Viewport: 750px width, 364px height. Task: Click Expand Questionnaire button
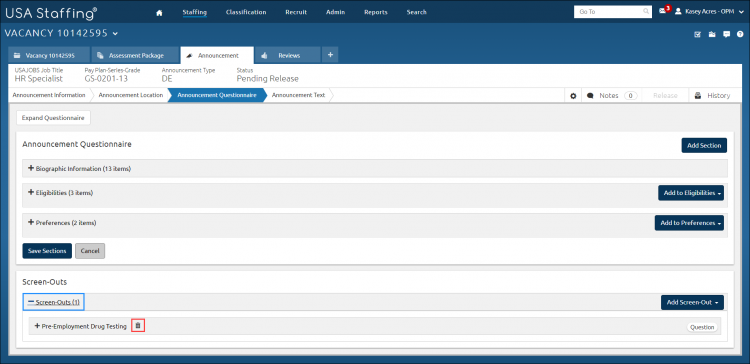(x=53, y=118)
